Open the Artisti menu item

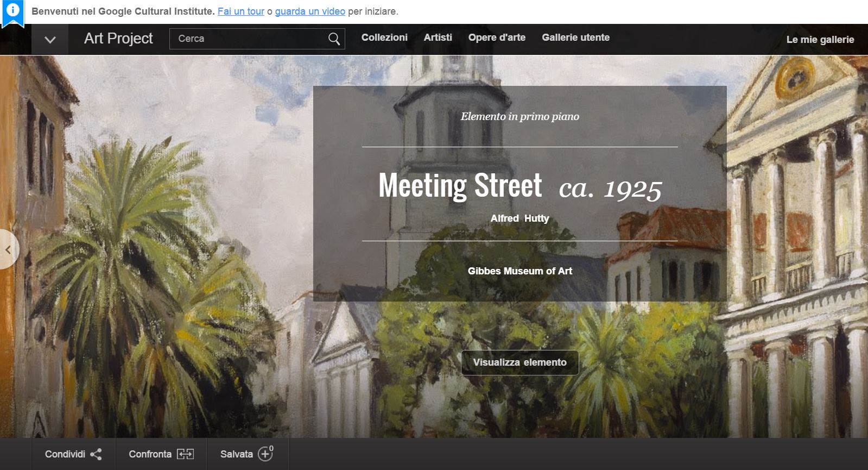point(438,37)
